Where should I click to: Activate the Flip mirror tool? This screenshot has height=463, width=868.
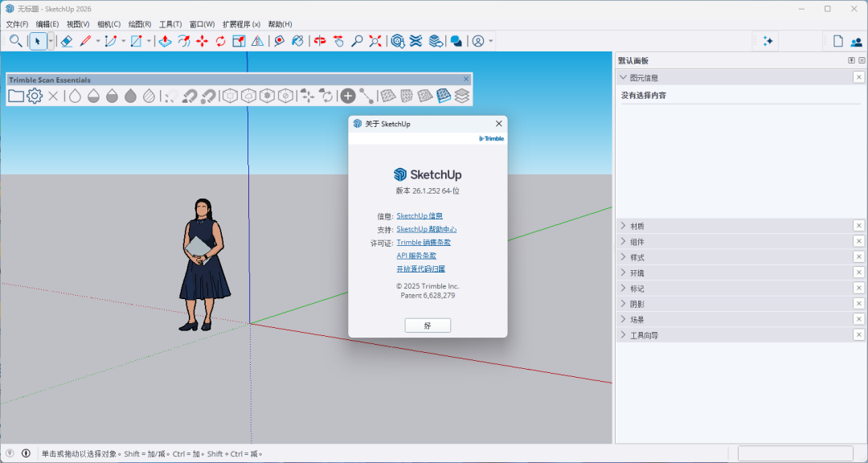257,41
